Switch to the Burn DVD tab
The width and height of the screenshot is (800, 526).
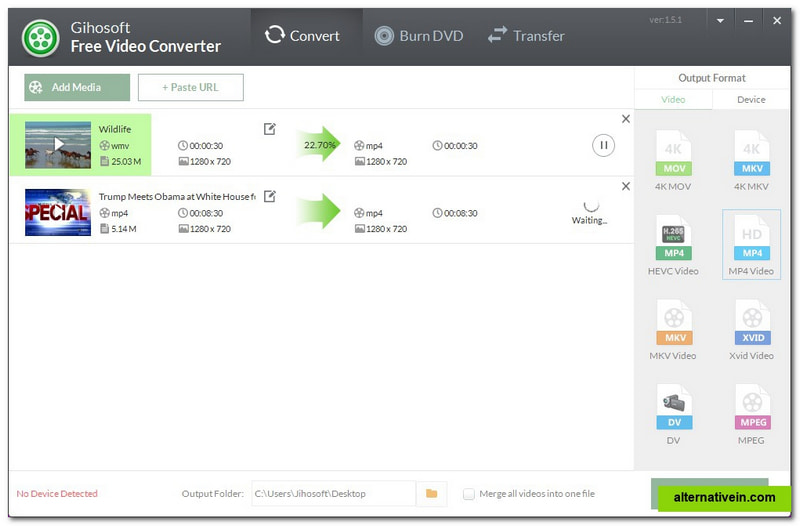pyautogui.click(x=419, y=36)
